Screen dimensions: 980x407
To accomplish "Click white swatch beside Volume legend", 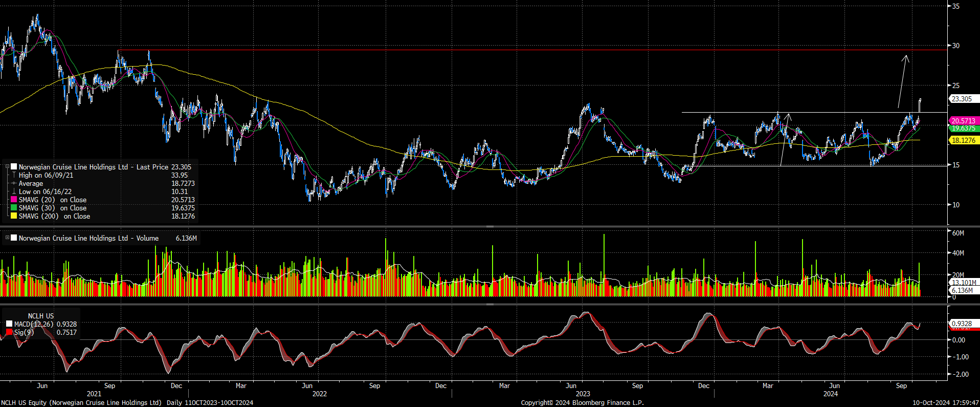I will pos(14,238).
